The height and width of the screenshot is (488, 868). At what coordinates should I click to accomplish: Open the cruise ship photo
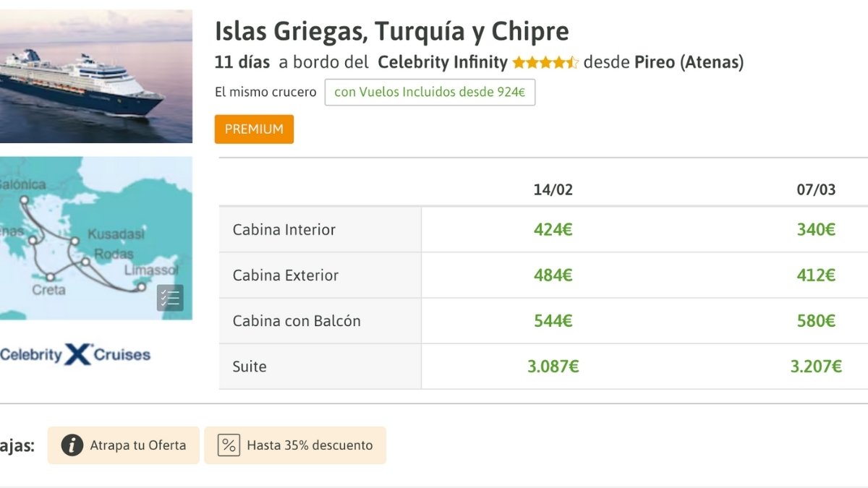coord(95,76)
